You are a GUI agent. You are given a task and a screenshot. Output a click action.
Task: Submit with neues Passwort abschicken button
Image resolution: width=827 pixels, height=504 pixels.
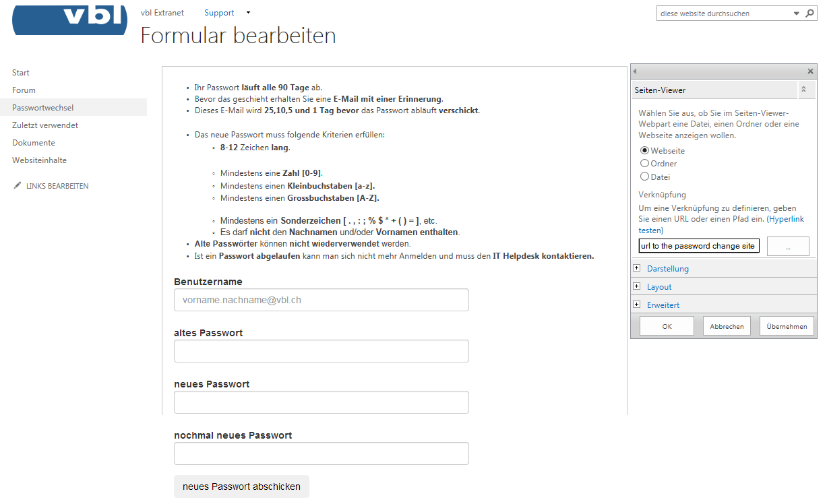point(241,486)
